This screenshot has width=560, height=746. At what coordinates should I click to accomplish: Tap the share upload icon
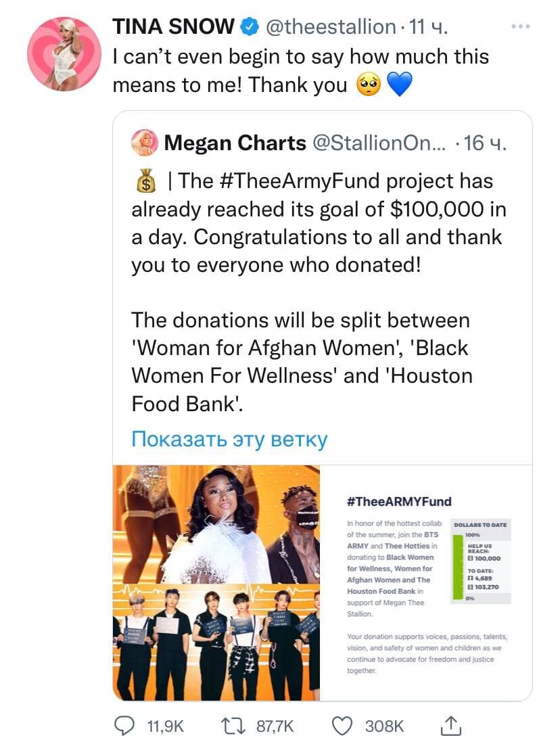(449, 725)
